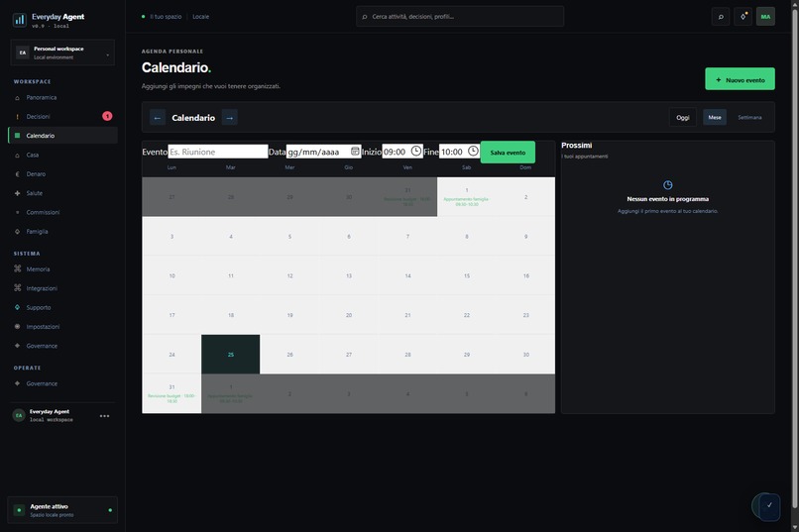
Task: Click the Nessun evento in programma message
Action: pos(667,199)
